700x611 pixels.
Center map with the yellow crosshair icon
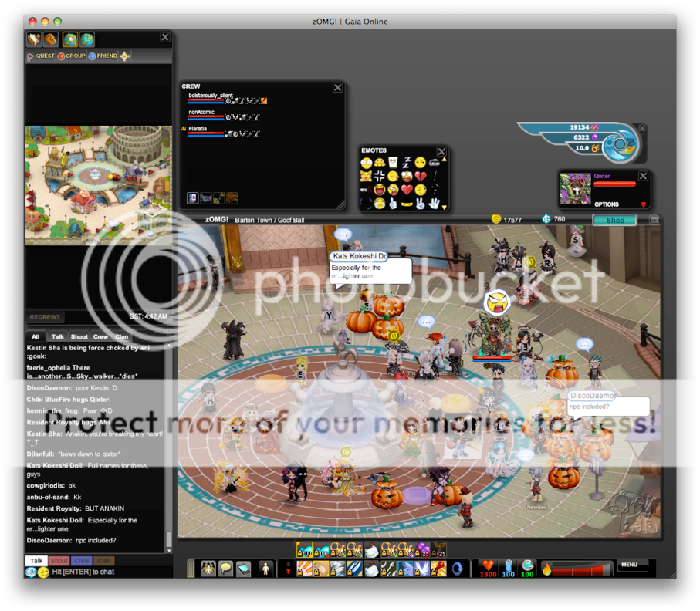click(125, 56)
